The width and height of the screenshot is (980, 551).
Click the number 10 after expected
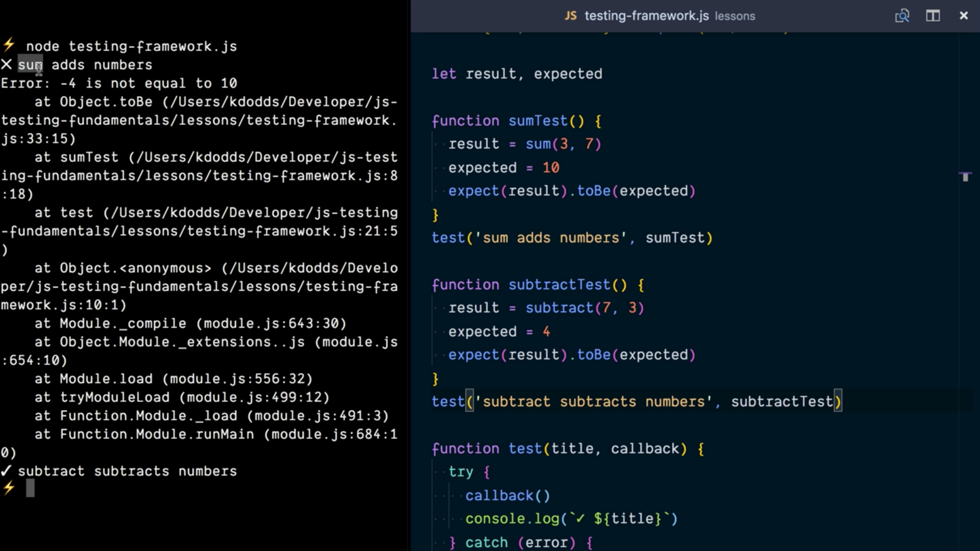551,168
